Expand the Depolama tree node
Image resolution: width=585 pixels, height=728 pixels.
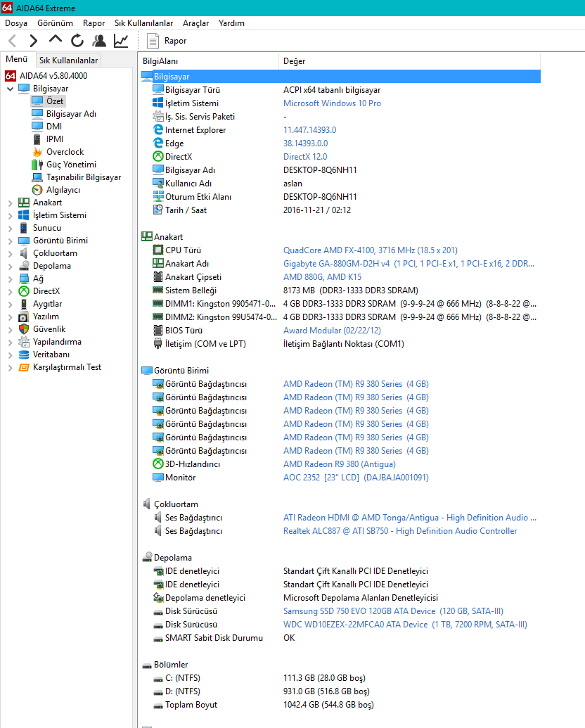click(11, 266)
